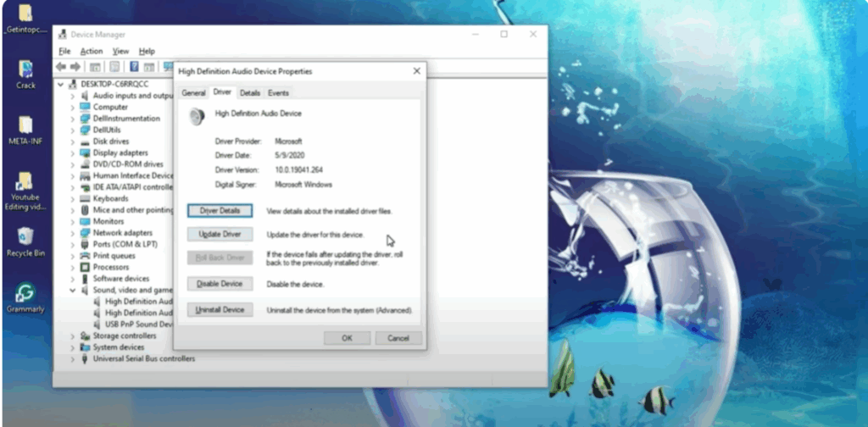Open the Recycle Bin desktop icon

coord(25,242)
